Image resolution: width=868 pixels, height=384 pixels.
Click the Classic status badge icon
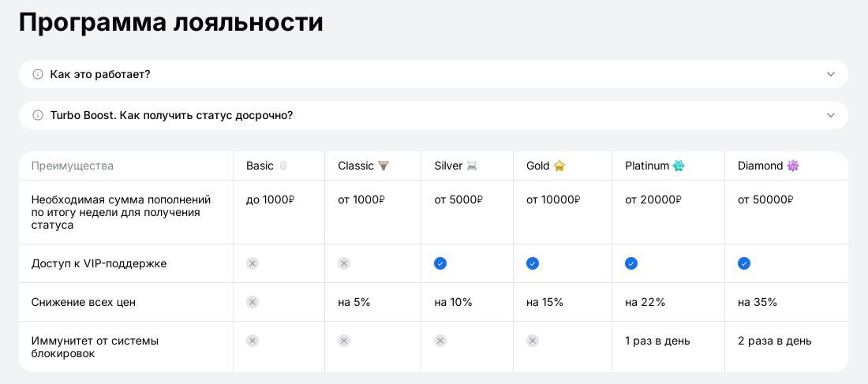(x=383, y=166)
